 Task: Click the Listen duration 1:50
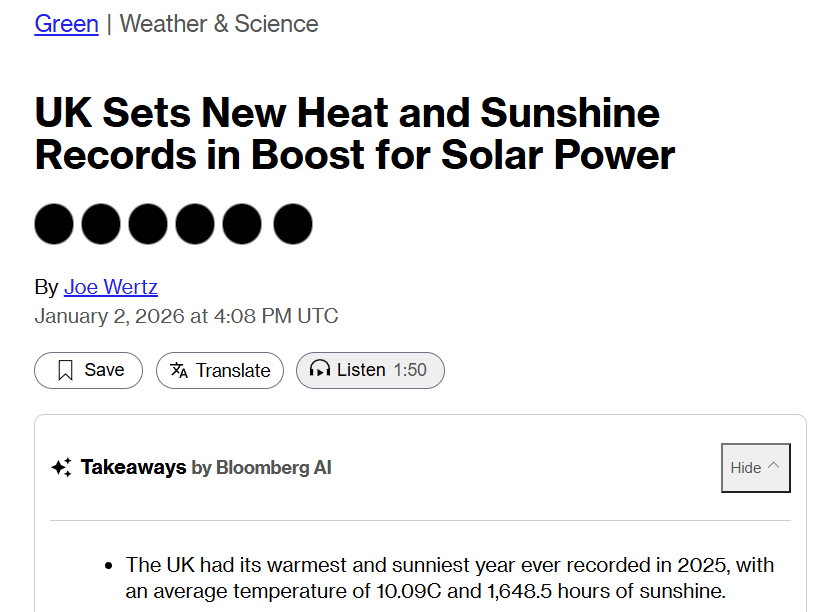pos(410,370)
